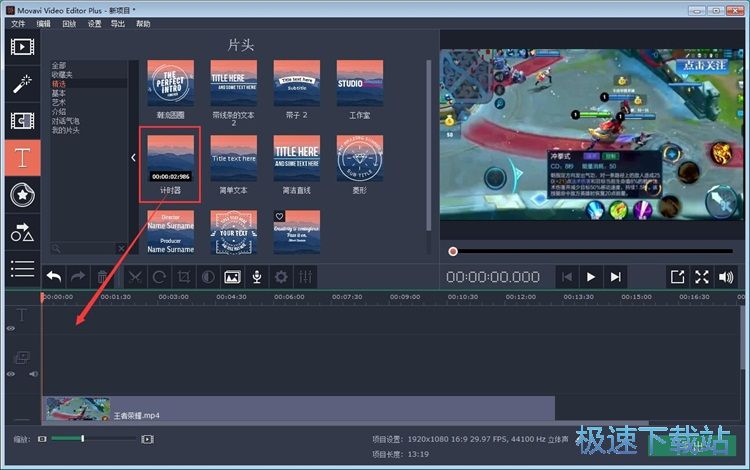
Task: Open clip settings gear icon
Action: pos(281,277)
